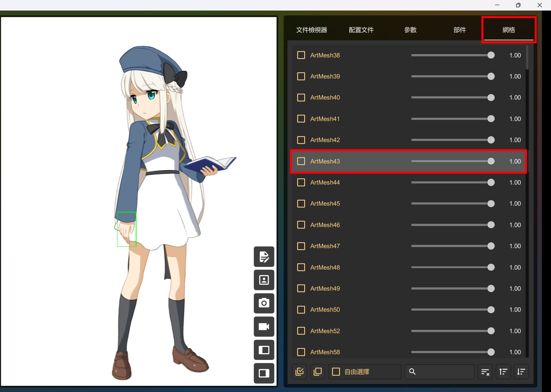Check the ArtMesh38 checkbox
The height and width of the screenshot is (392, 551).
click(301, 55)
